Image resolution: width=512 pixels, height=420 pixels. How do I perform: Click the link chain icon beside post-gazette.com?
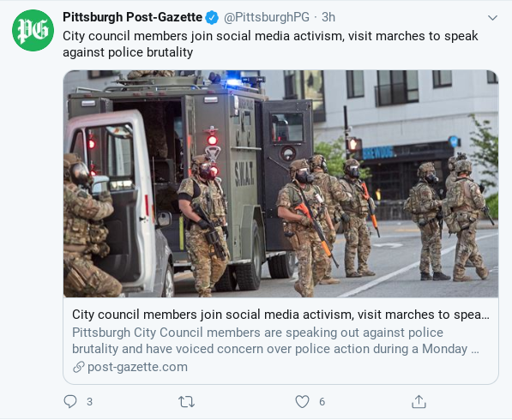coord(78,367)
